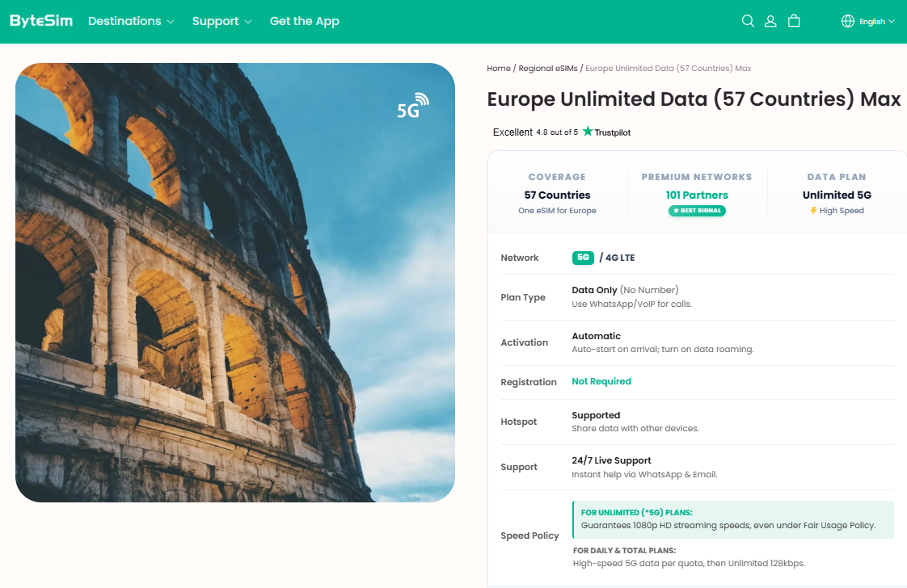Click the 5G signal icon on photo
This screenshot has height=588, width=907.
point(412,106)
